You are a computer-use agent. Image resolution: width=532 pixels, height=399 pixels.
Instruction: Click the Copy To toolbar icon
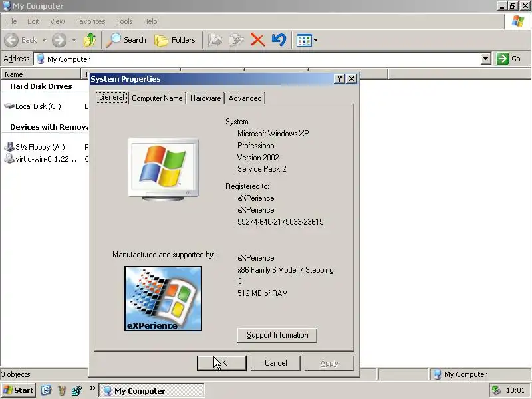[236, 40]
